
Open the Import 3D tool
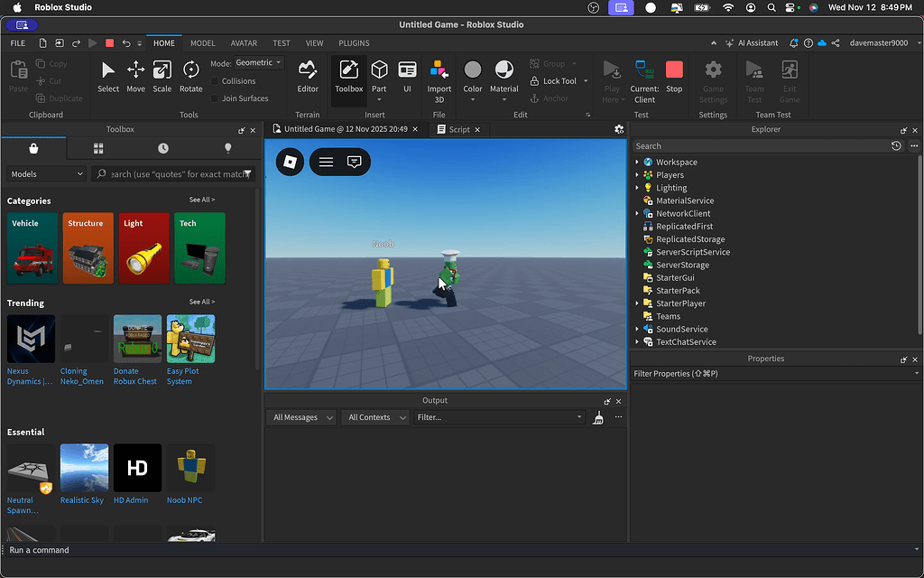[x=439, y=78]
